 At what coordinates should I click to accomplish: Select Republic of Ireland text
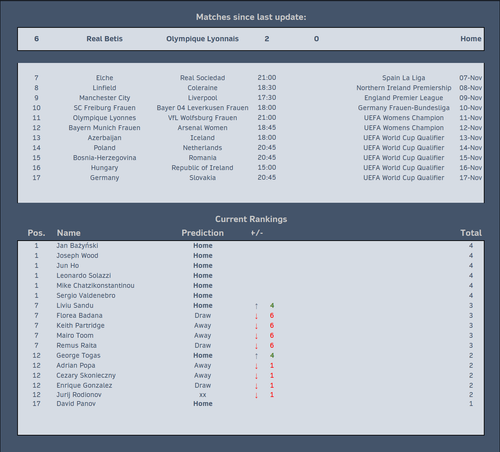[x=202, y=168]
